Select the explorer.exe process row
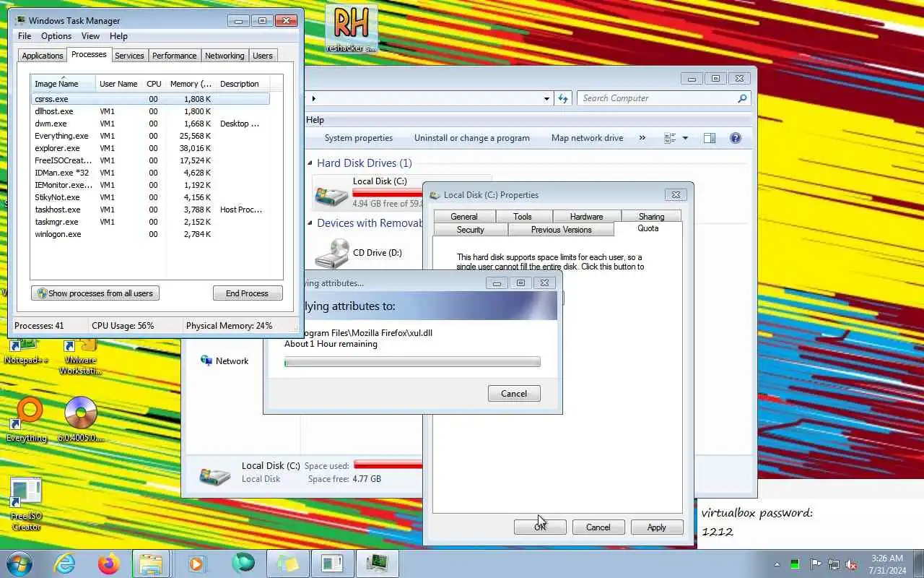924x578 pixels. point(150,148)
